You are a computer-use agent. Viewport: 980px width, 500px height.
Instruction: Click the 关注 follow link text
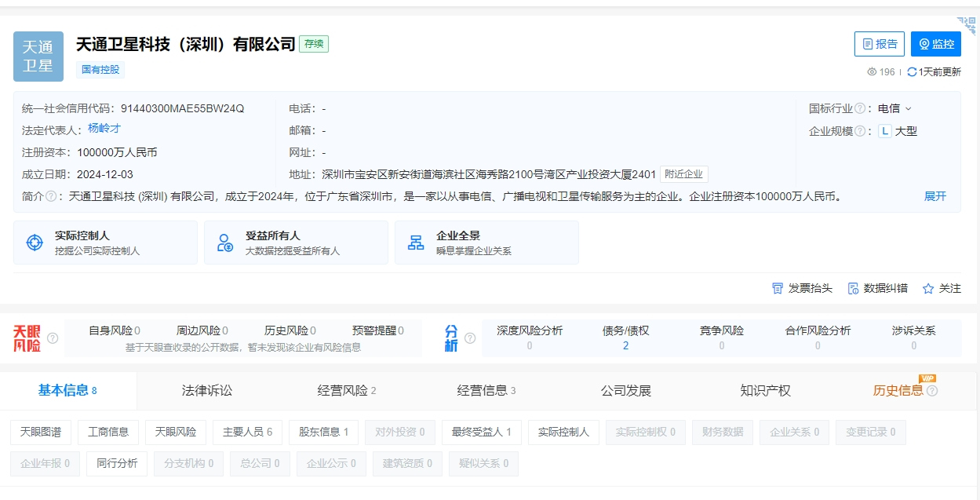950,288
